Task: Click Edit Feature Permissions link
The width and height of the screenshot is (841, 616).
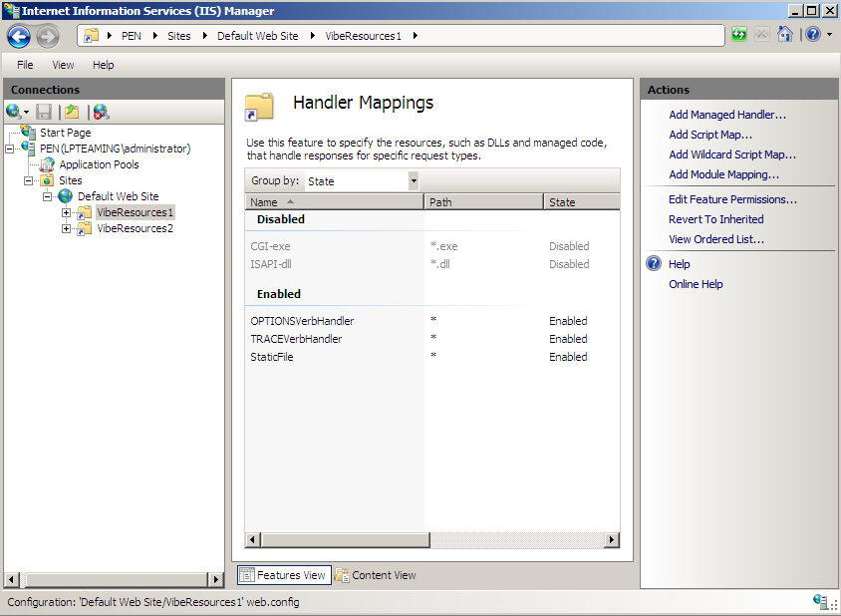Action: 732,199
